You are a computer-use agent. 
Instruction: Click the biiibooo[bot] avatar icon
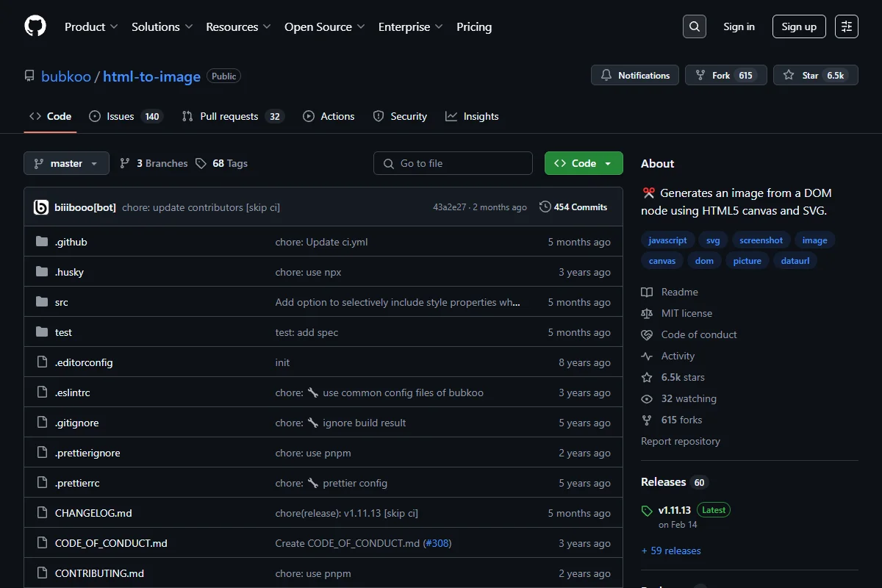pos(41,207)
